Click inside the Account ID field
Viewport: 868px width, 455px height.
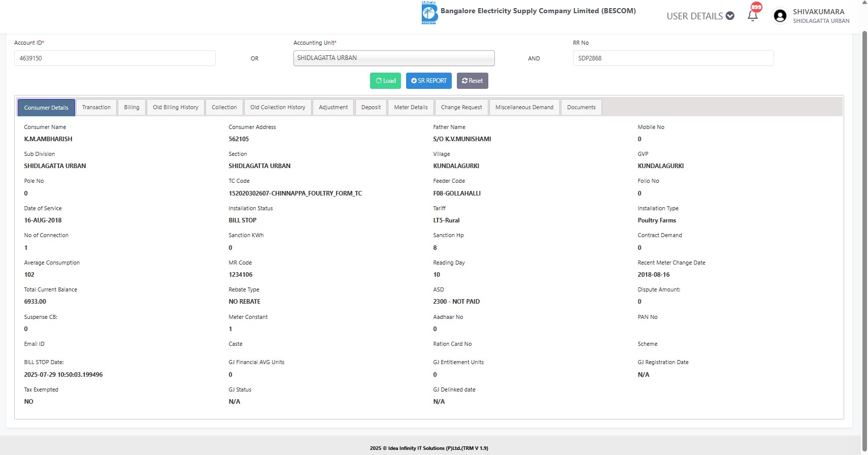(115, 58)
